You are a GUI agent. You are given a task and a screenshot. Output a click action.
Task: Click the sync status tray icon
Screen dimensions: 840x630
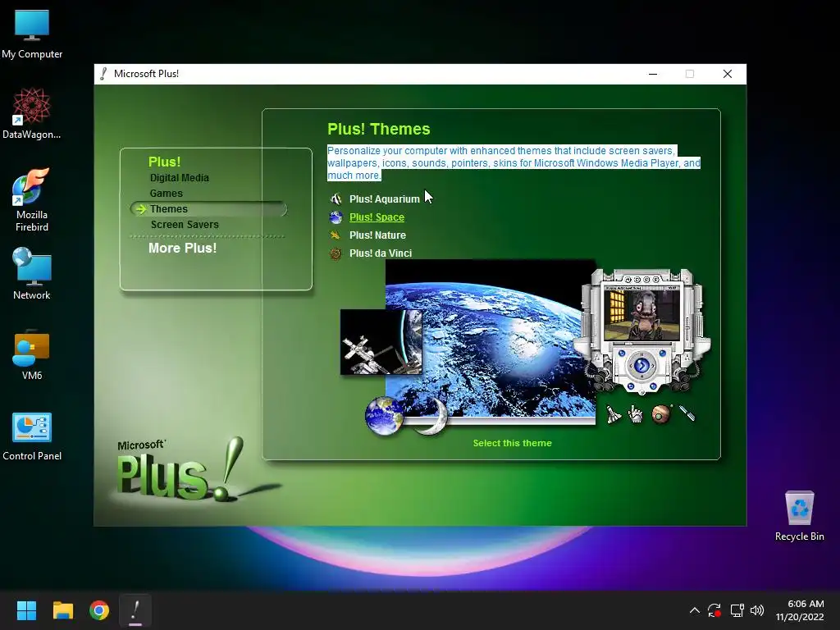coord(714,610)
